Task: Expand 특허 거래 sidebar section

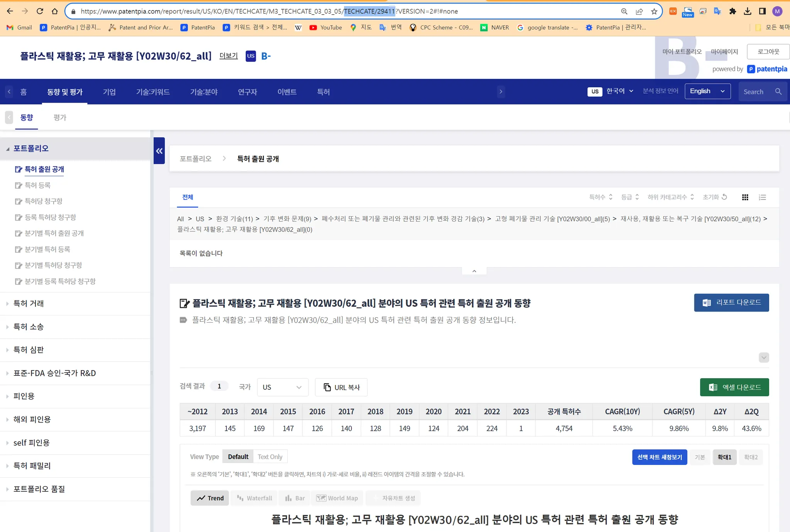Action: (x=29, y=304)
